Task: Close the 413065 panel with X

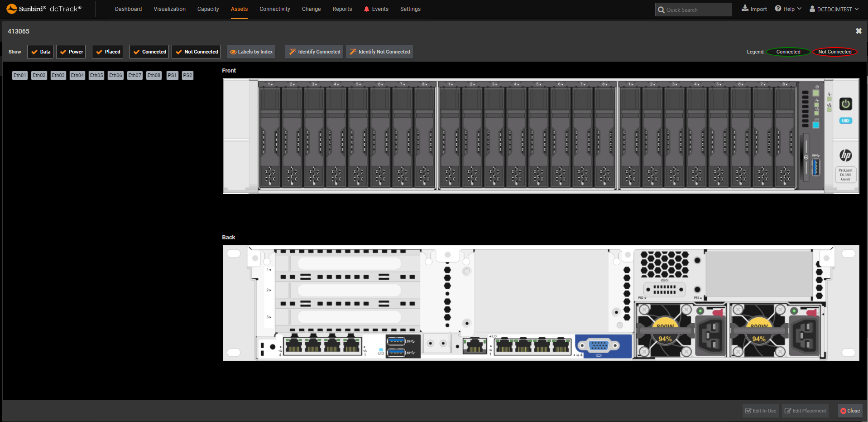Action: 858,31
